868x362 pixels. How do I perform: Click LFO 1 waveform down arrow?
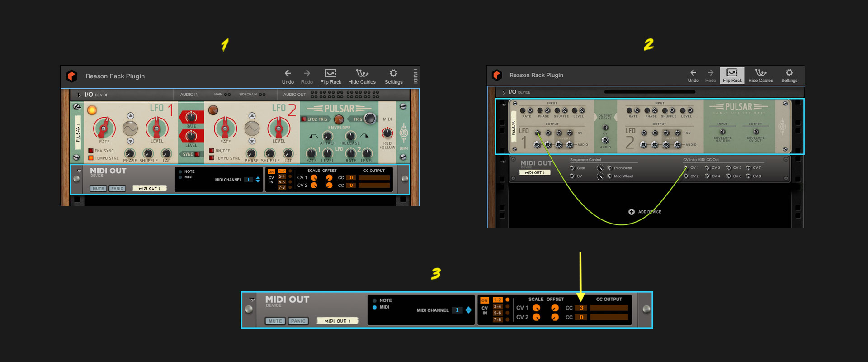pyautogui.click(x=130, y=141)
